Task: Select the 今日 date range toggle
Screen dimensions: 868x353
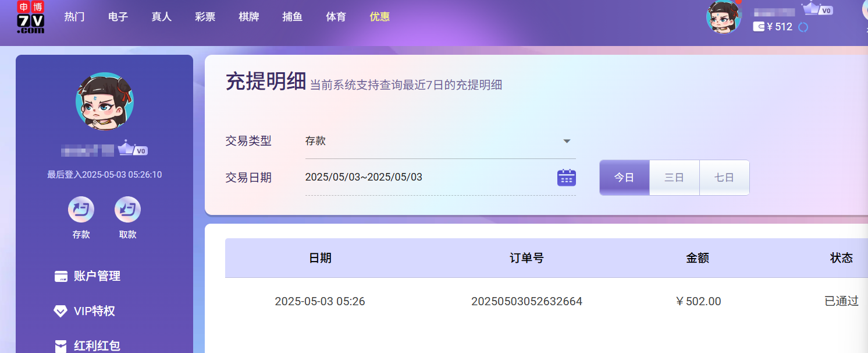Action: coord(624,178)
